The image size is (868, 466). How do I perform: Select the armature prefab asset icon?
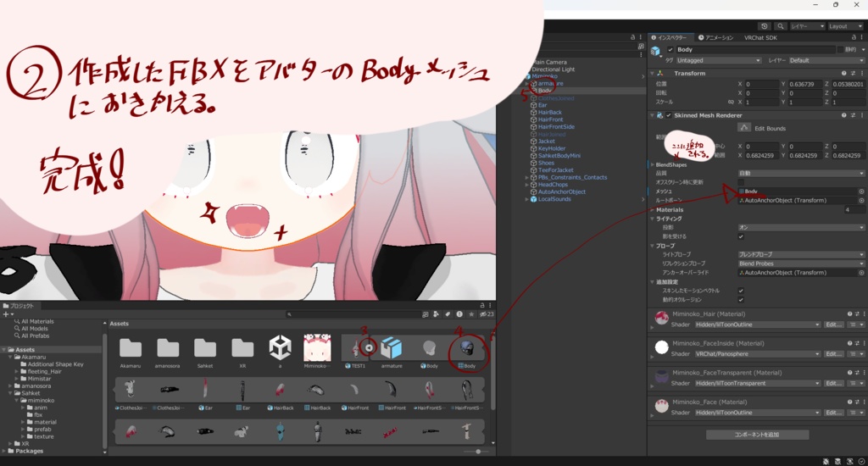tap(392, 348)
